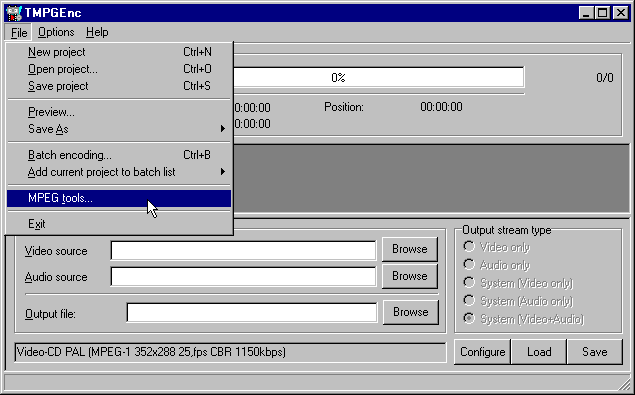Click the 0% encoding progress bar
This screenshot has height=395, width=635.
(x=379, y=77)
